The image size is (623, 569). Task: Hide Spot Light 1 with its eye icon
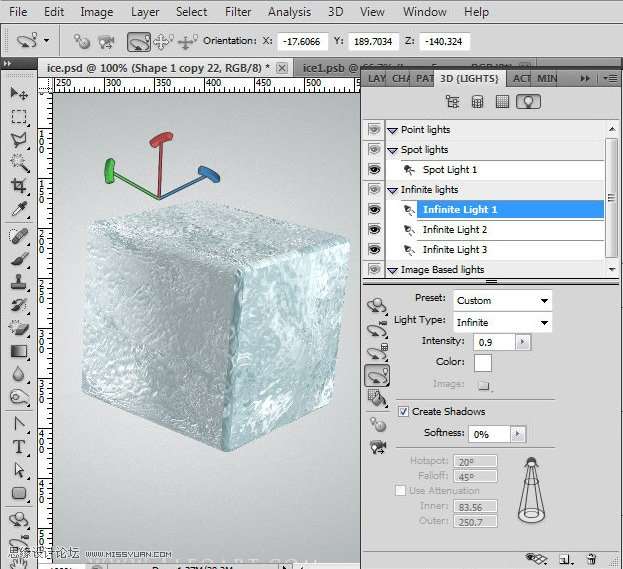tap(374, 170)
